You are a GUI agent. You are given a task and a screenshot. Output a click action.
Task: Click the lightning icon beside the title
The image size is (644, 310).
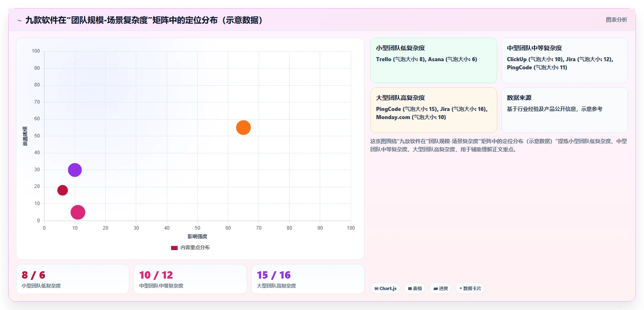20,20
